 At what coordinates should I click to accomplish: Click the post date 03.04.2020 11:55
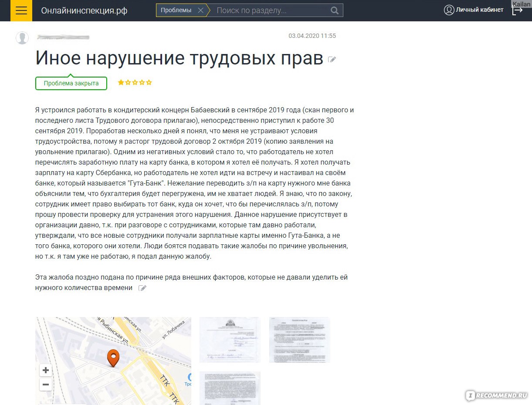pyautogui.click(x=312, y=36)
